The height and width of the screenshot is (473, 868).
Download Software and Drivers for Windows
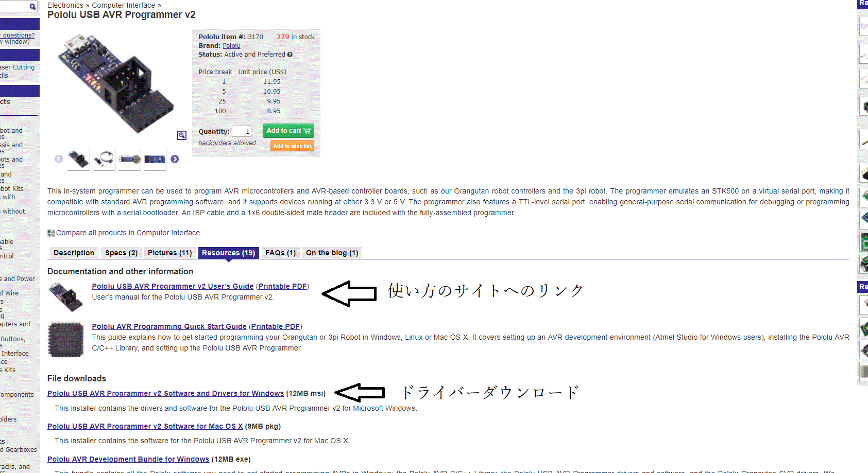pyautogui.click(x=165, y=394)
